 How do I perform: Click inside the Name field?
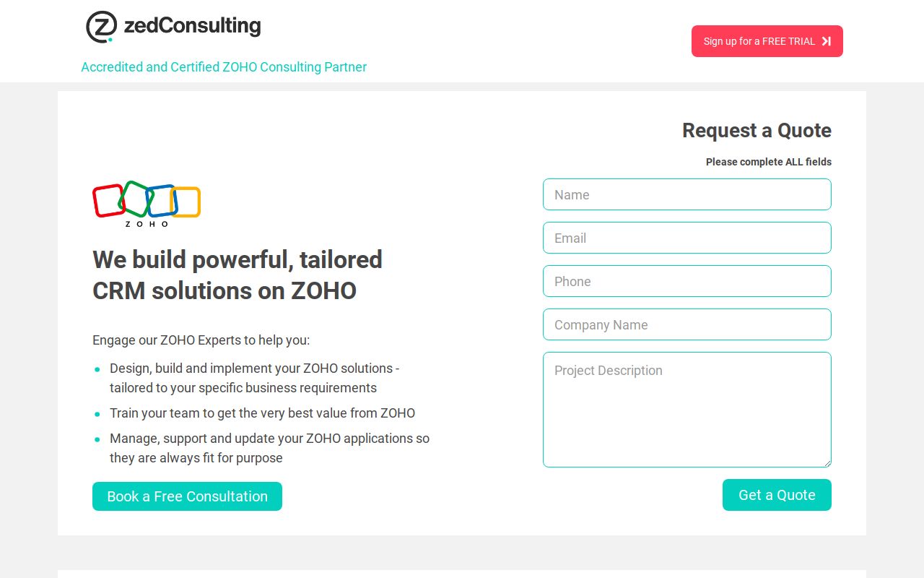[687, 194]
